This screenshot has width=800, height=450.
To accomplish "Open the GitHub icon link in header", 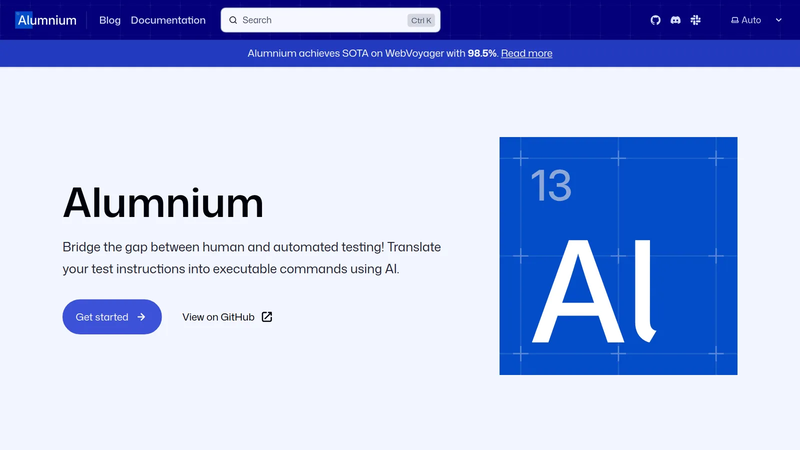I will coord(656,20).
